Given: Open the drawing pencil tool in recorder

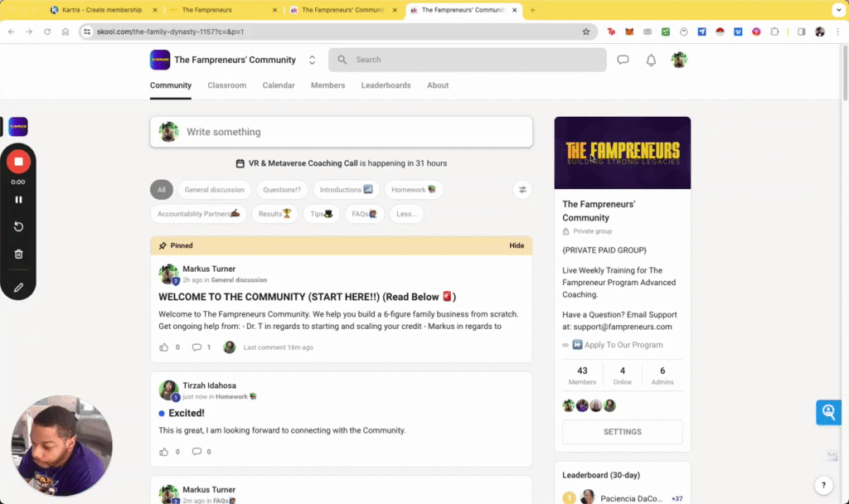Looking at the screenshot, I should tap(18, 288).
